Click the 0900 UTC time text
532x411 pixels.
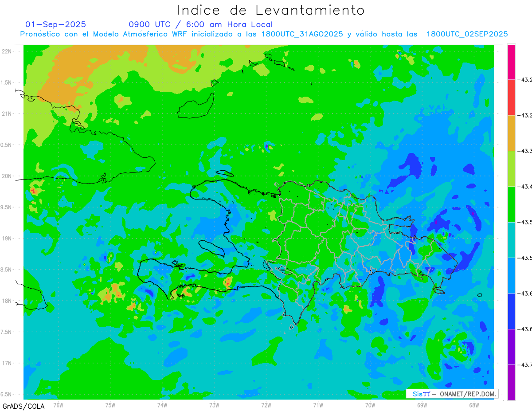[149, 24]
